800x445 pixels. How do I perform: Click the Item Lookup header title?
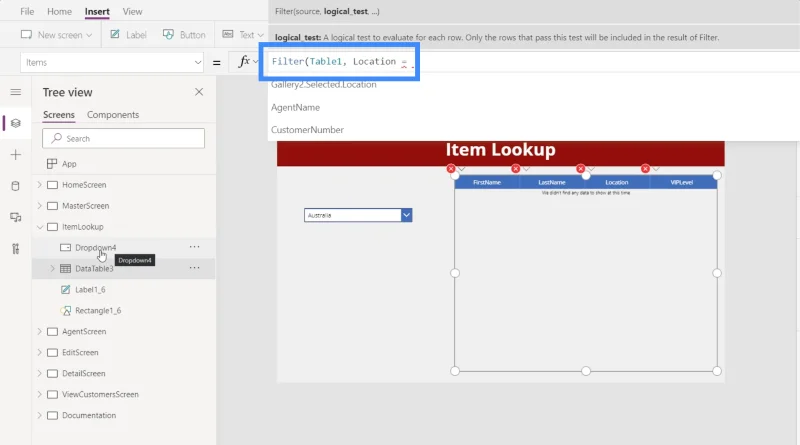[501, 150]
